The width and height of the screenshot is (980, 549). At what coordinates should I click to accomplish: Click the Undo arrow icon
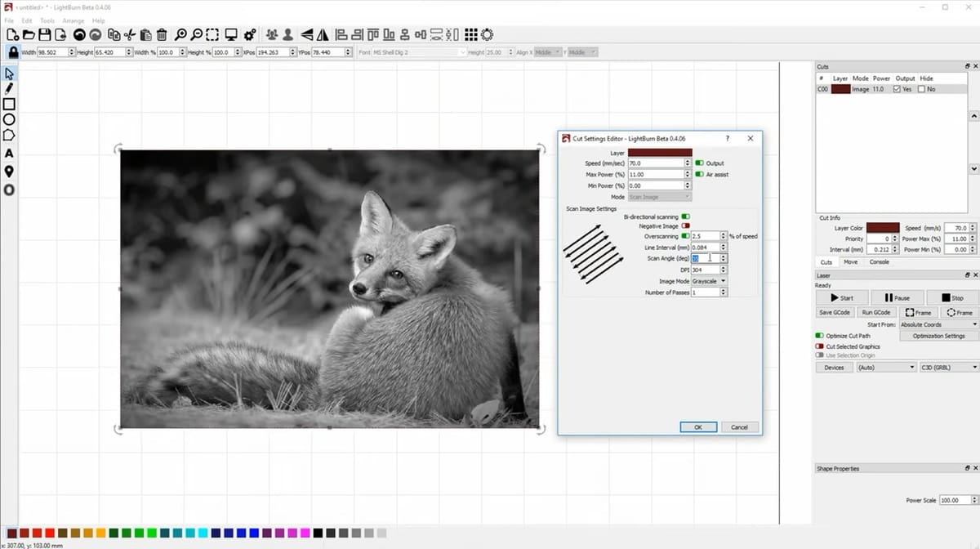80,34
